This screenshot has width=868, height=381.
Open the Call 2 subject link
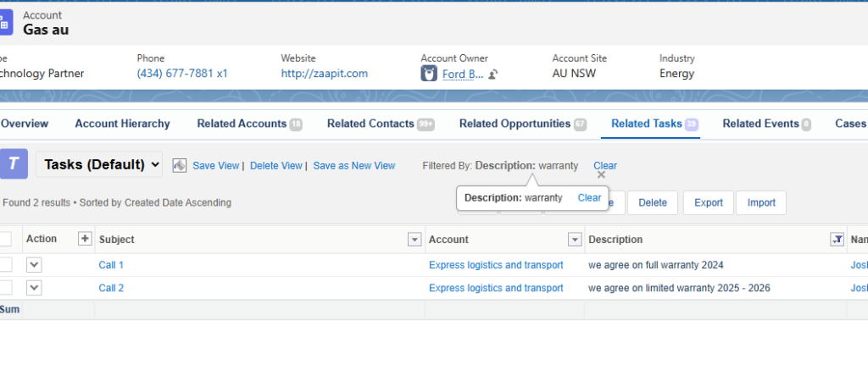(x=111, y=288)
